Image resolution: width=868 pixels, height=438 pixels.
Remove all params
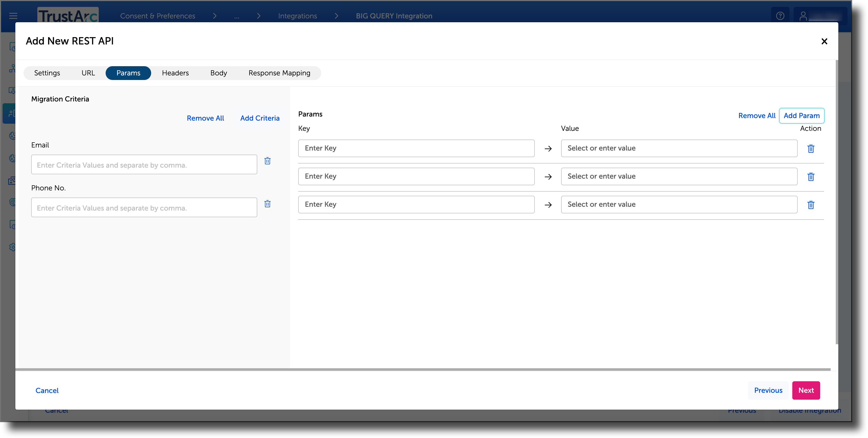tap(757, 116)
